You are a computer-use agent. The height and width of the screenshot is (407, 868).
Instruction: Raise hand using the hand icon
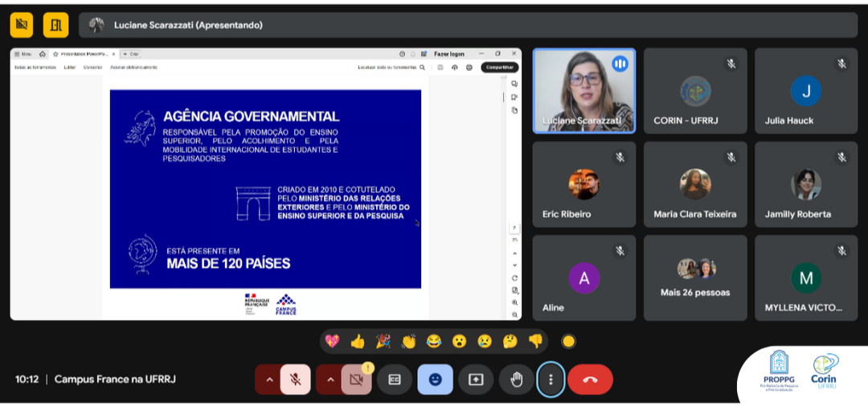(516, 380)
